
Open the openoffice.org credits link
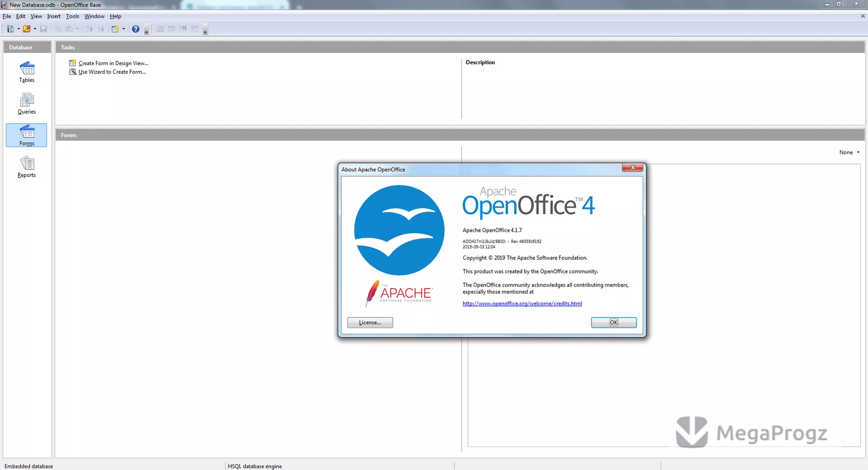coord(522,303)
